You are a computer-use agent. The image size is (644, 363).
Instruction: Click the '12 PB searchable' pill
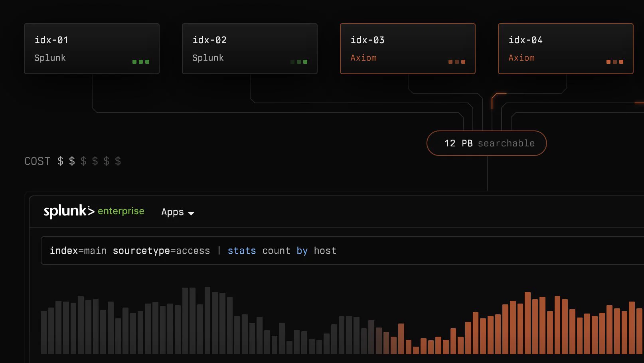487,143
